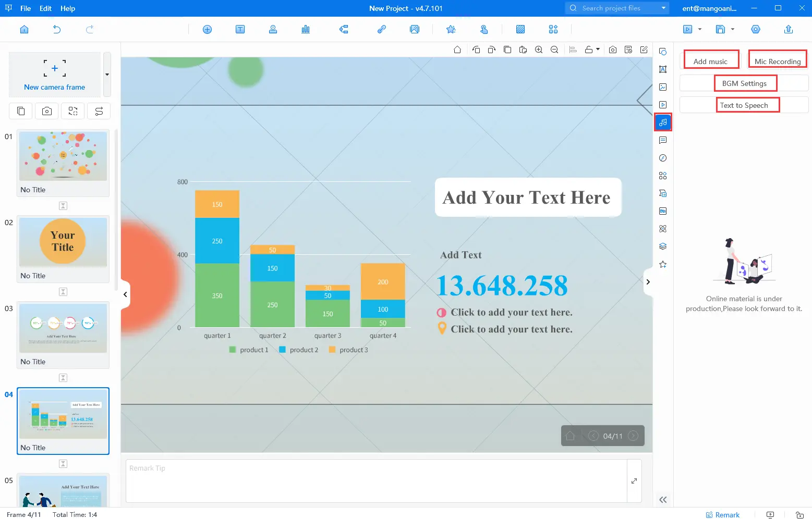
Task: Expand the New camera frame dropdown arrow
Action: pos(107,75)
